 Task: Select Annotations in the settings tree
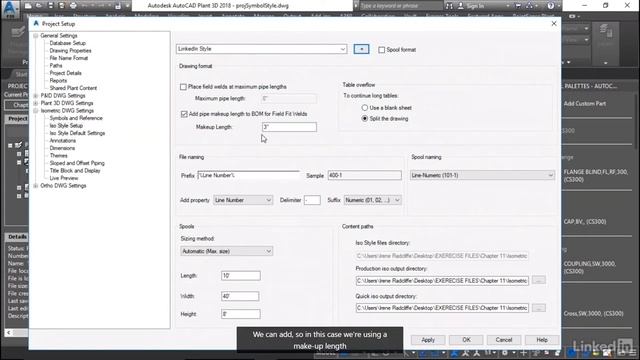click(x=62, y=140)
